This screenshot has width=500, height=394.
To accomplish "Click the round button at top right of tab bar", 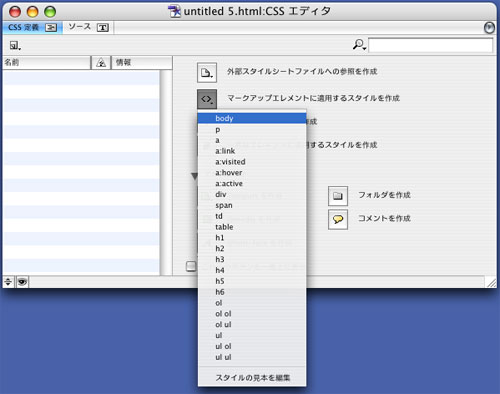I will coord(489,28).
